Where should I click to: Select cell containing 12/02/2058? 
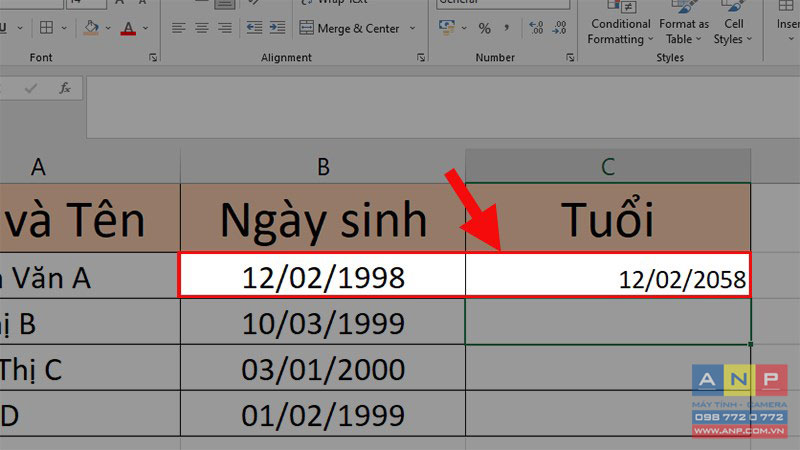click(x=608, y=276)
